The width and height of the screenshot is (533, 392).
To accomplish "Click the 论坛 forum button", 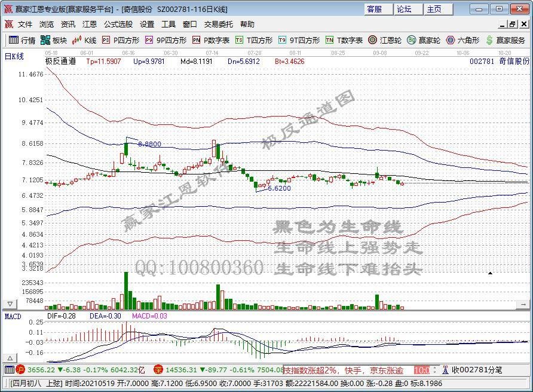I will (x=408, y=9).
